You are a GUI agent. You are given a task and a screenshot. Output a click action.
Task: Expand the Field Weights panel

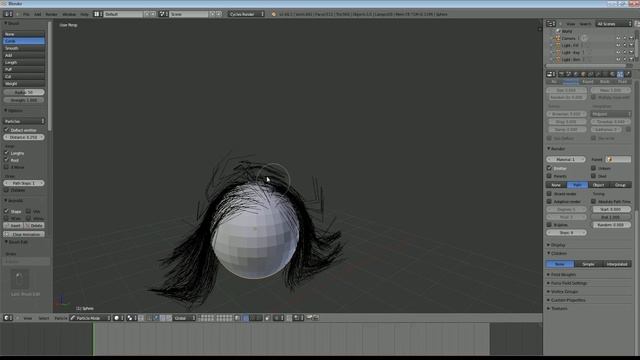click(x=563, y=275)
